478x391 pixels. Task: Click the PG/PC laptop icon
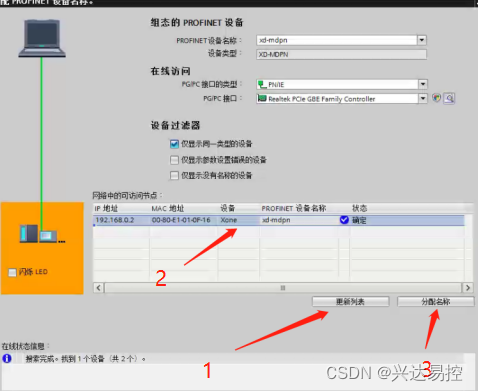pos(42,38)
